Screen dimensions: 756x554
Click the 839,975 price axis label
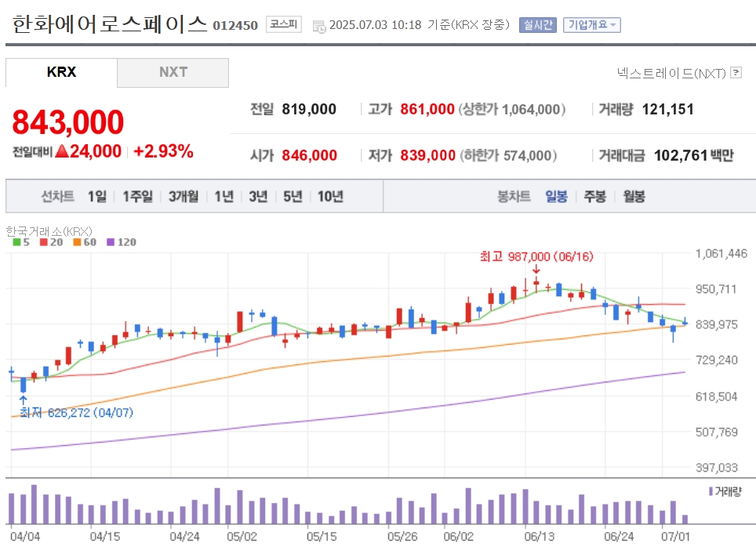[x=717, y=324]
